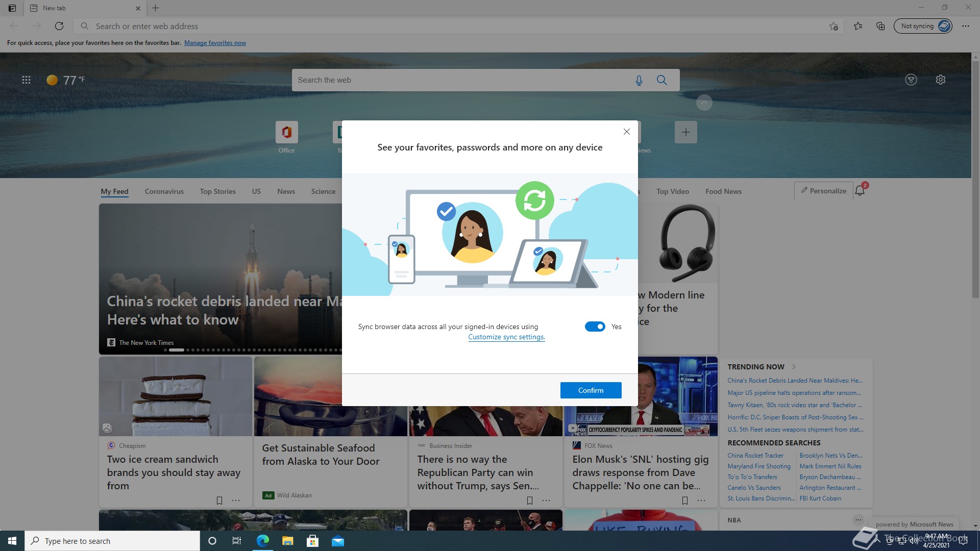The width and height of the screenshot is (980, 551).
Task: Add this page to favorites icon
Action: click(834, 26)
